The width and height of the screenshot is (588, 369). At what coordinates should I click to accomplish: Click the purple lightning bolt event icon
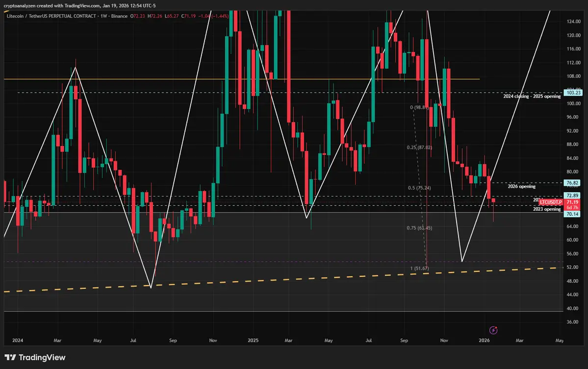click(493, 330)
